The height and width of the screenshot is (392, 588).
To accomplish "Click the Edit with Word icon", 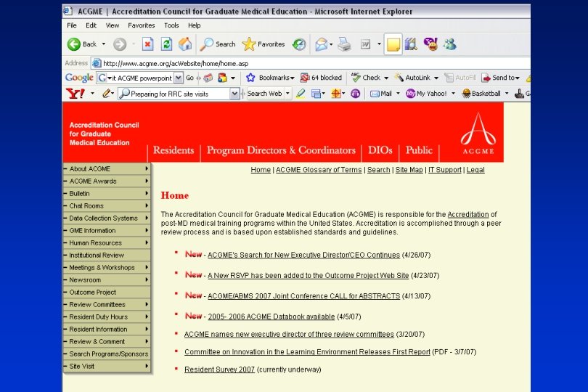I will pyautogui.click(x=366, y=44).
